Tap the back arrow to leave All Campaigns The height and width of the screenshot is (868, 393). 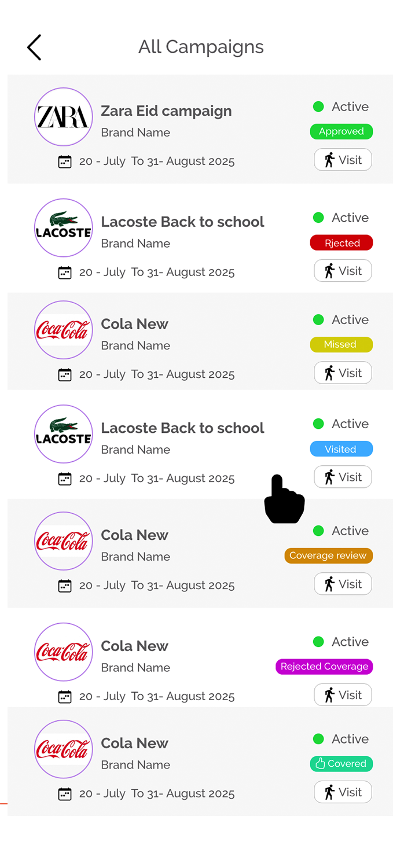34,47
